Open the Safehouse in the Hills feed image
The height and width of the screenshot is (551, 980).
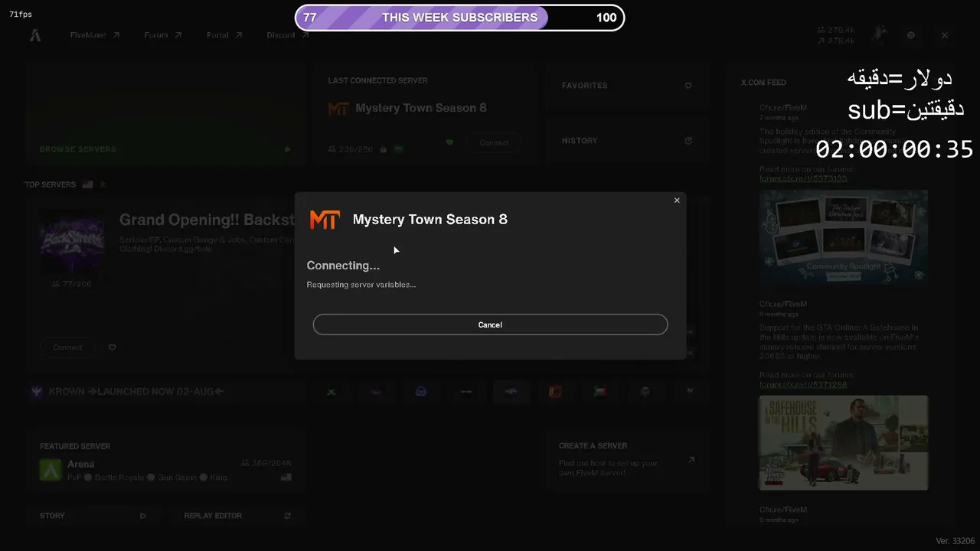coord(844,442)
